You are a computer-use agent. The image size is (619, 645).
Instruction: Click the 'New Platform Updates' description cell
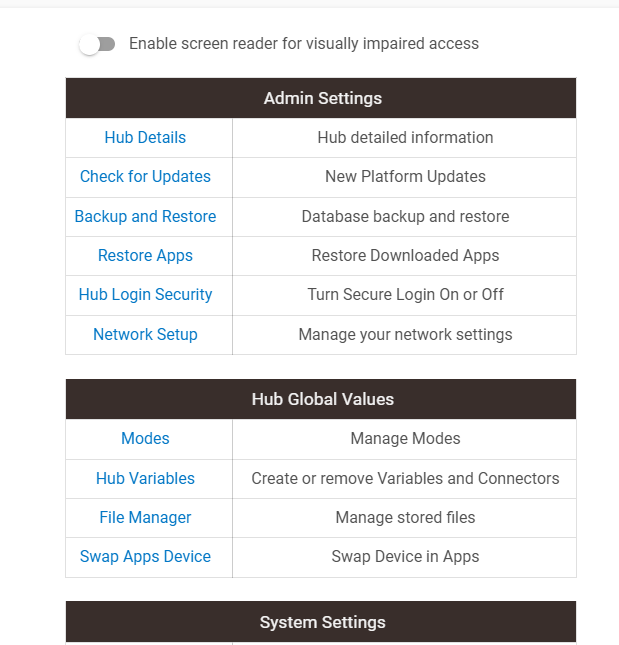point(405,176)
